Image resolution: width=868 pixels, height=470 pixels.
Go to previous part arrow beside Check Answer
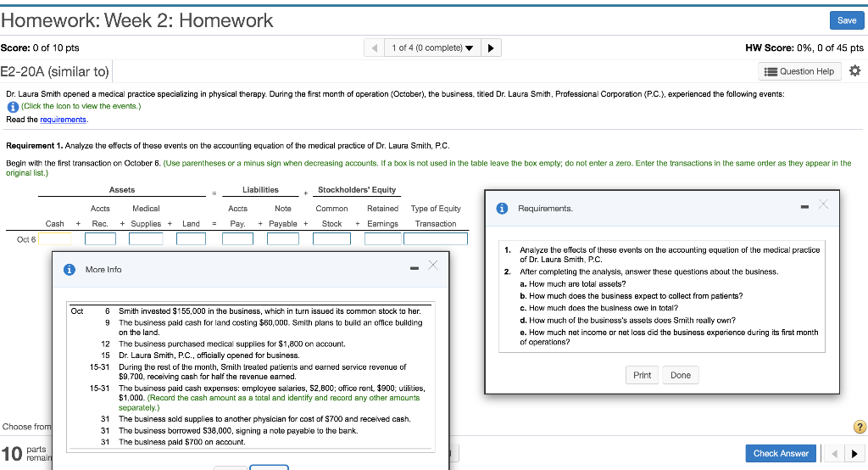click(834, 453)
